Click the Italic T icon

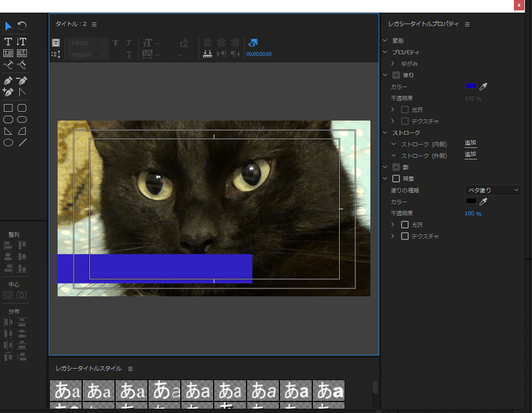pos(129,43)
